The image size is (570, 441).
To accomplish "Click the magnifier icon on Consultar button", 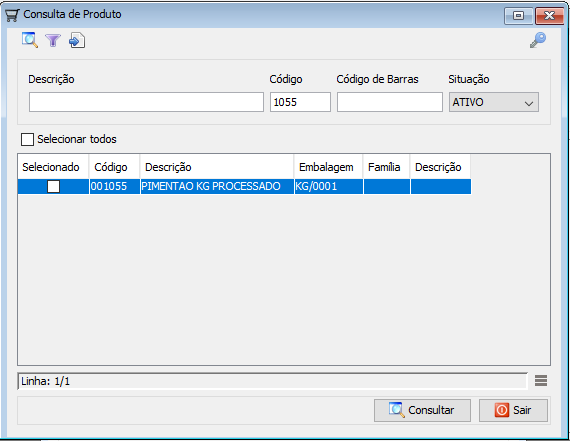I will click(x=397, y=410).
